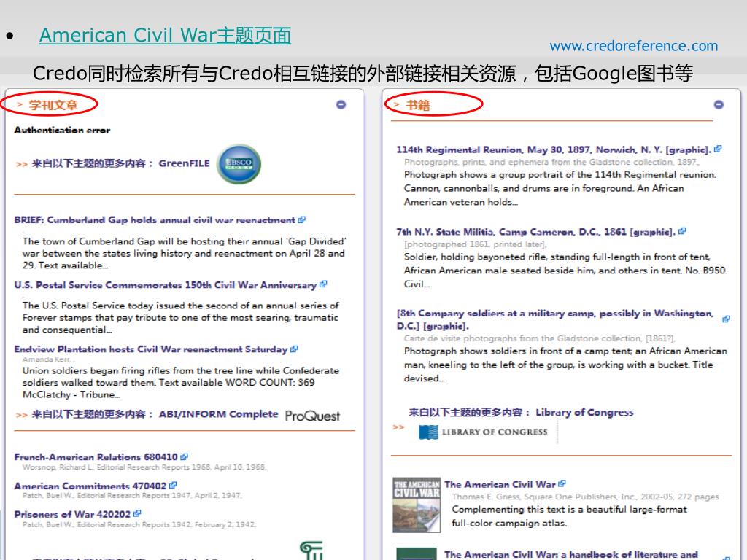Click external link icon beside French-American Relations
This screenshot has height=560, width=747.
(x=185, y=456)
